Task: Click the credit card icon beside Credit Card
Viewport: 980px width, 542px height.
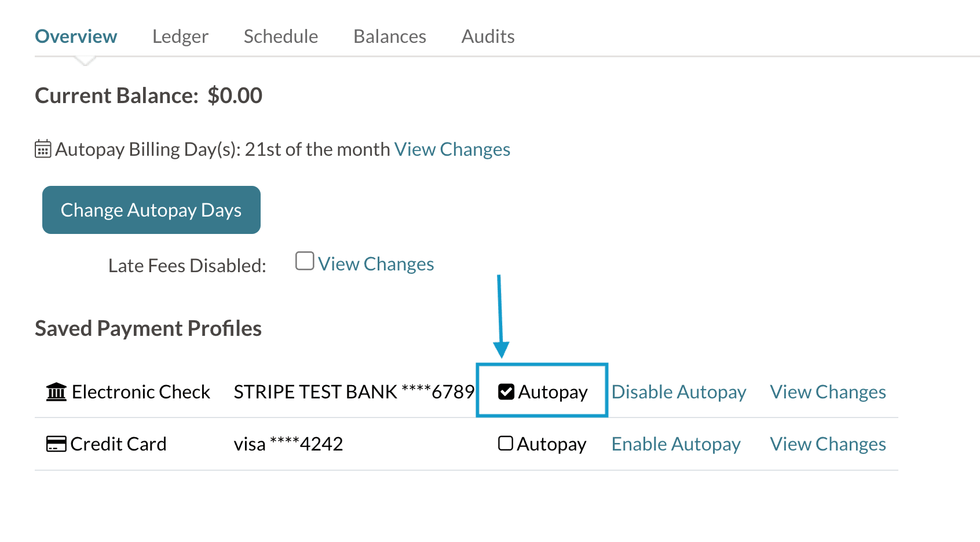Action: click(x=55, y=443)
